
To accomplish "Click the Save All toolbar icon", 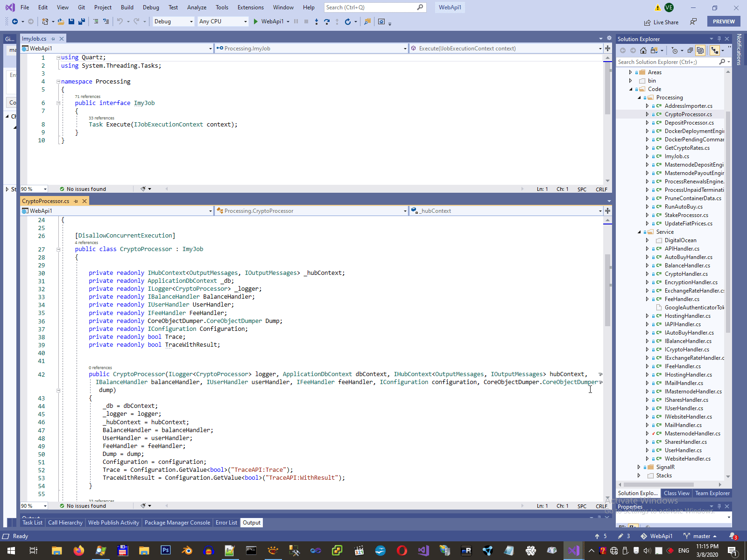I will tap(82, 21).
